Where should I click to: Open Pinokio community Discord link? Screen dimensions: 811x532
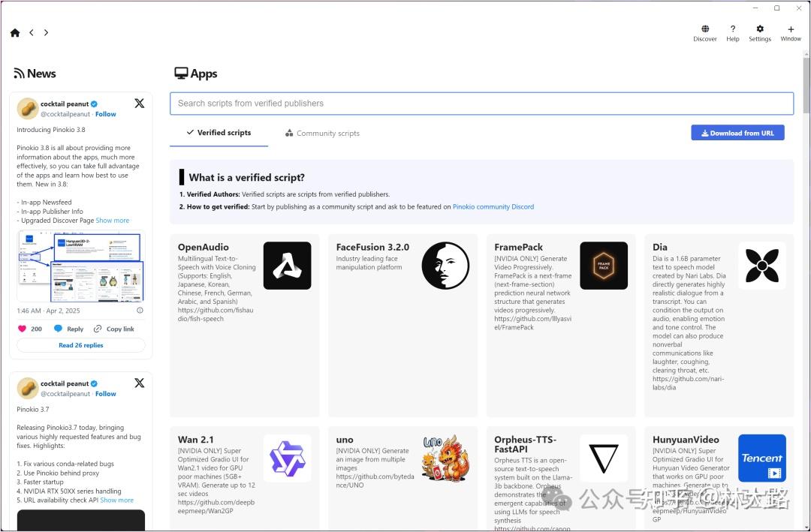click(493, 207)
